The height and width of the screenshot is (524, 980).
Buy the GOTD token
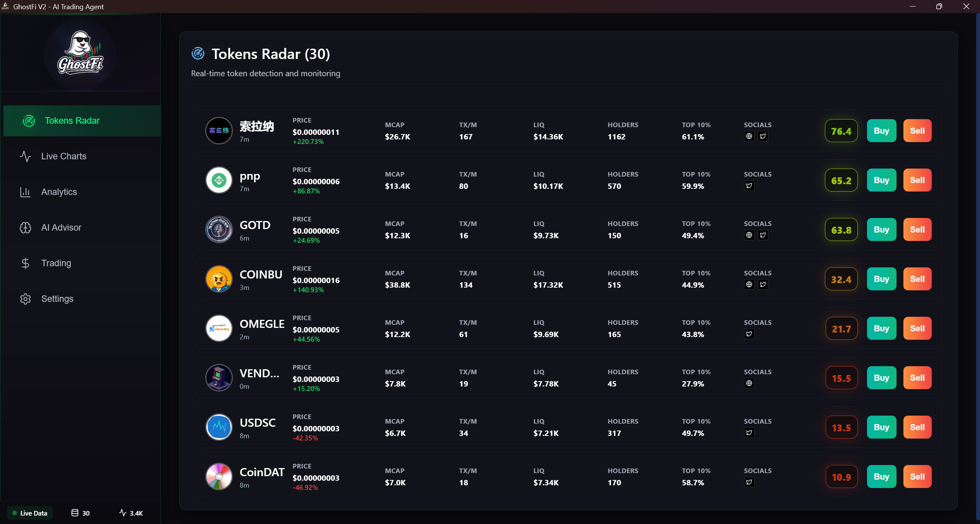click(881, 229)
